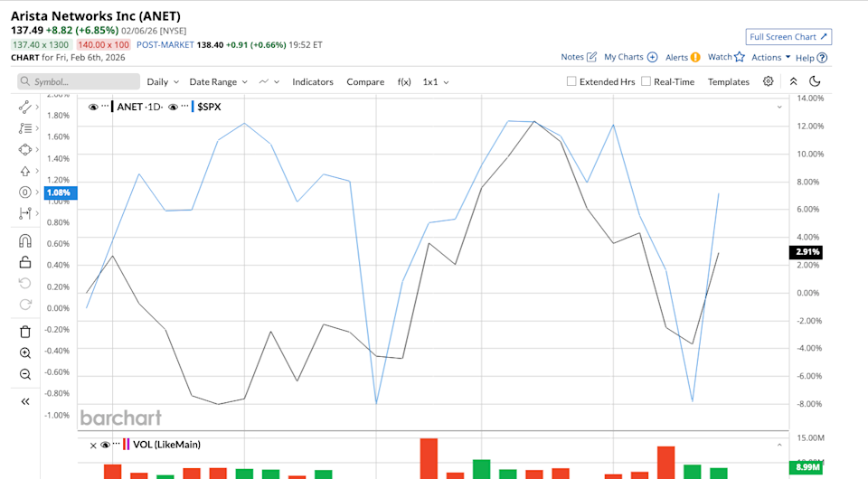Click the My Charts link

[624, 57]
